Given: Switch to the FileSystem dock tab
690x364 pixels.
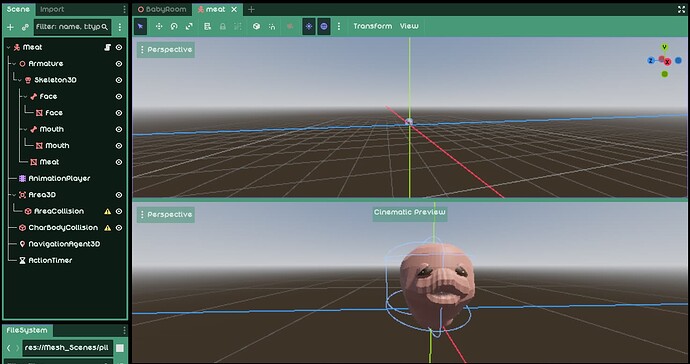Looking at the screenshot, I should point(27,330).
